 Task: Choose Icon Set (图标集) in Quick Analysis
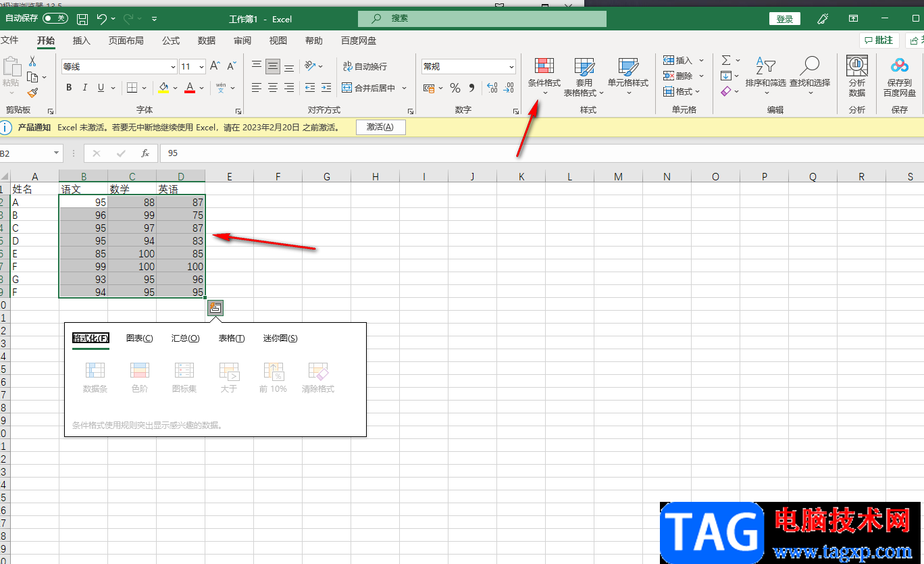point(184,378)
